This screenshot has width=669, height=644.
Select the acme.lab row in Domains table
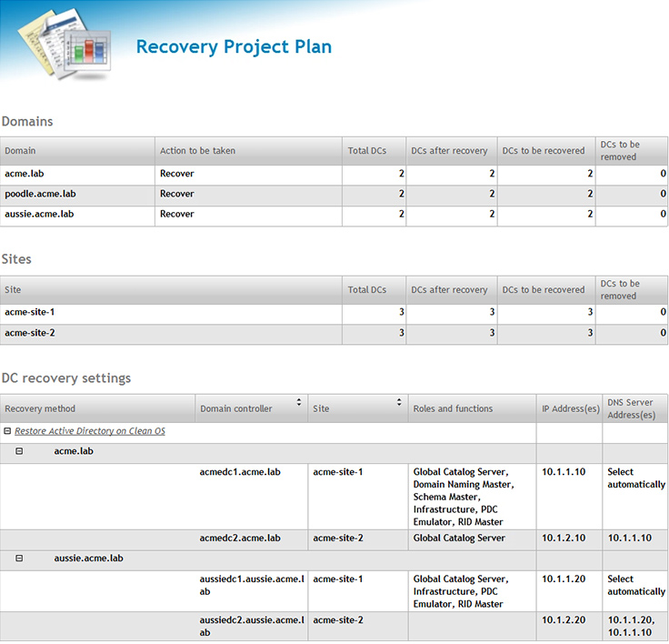334,175
